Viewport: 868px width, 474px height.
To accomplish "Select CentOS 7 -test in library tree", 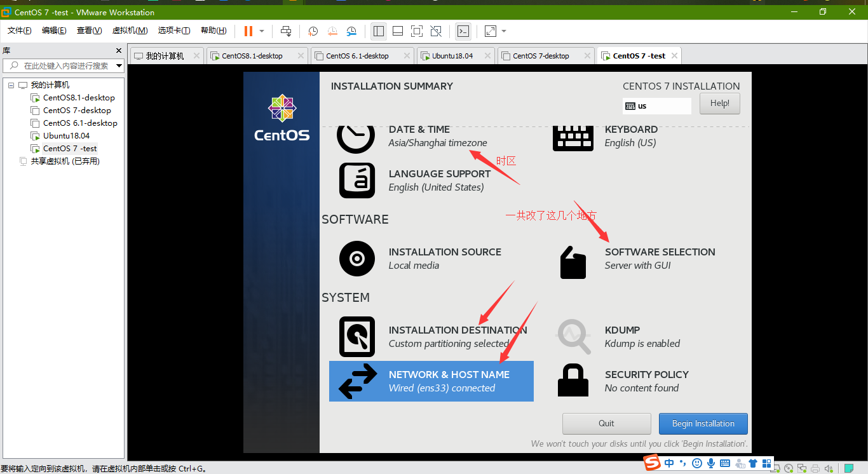I will pos(64,149).
